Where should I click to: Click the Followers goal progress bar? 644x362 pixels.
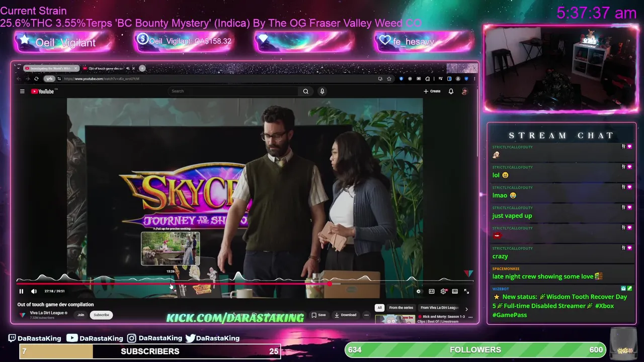pos(475,349)
